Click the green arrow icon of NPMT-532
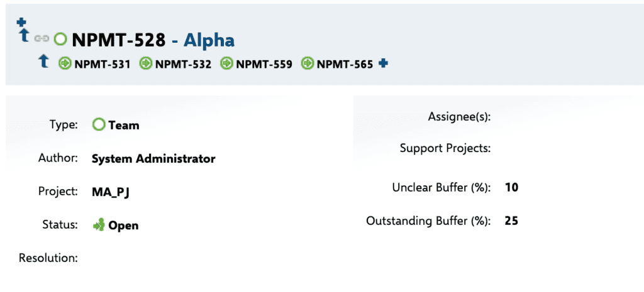The height and width of the screenshot is (292, 644). pos(145,63)
